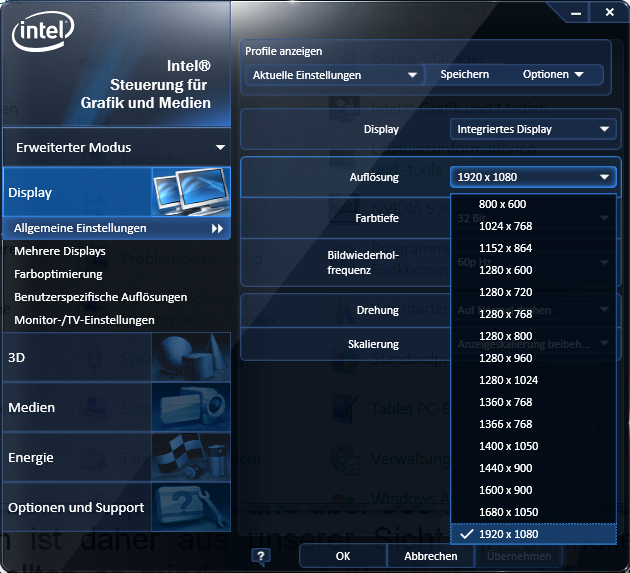Viewport: 630px width, 573px height.
Task: Select Farboptimierung submenu item
Action: tap(58, 274)
